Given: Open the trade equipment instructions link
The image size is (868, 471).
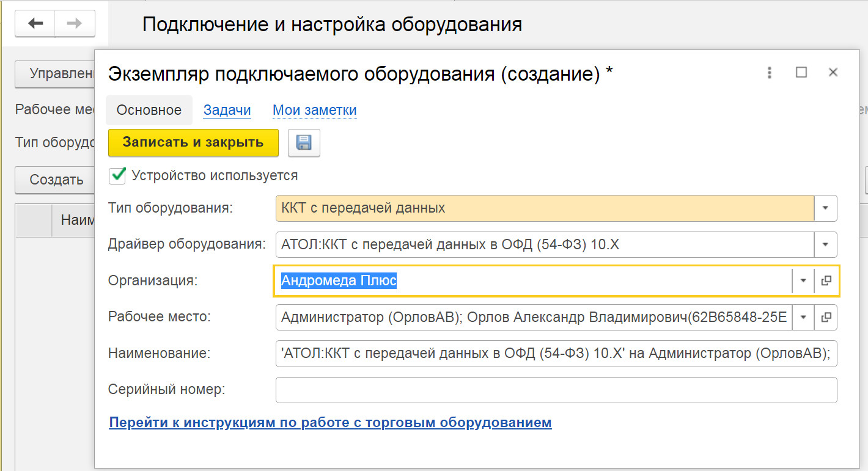Looking at the screenshot, I should coord(330,422).
